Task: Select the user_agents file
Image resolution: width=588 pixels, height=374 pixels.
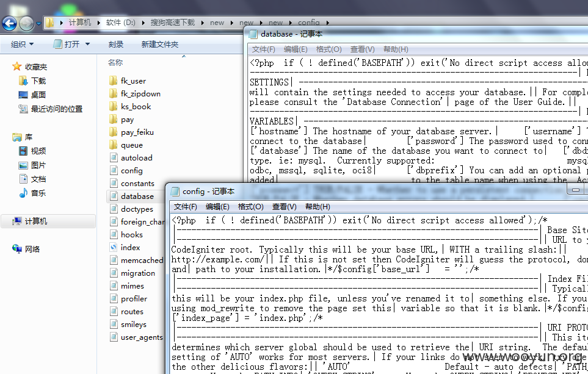Action: click(x=136, y=337)
